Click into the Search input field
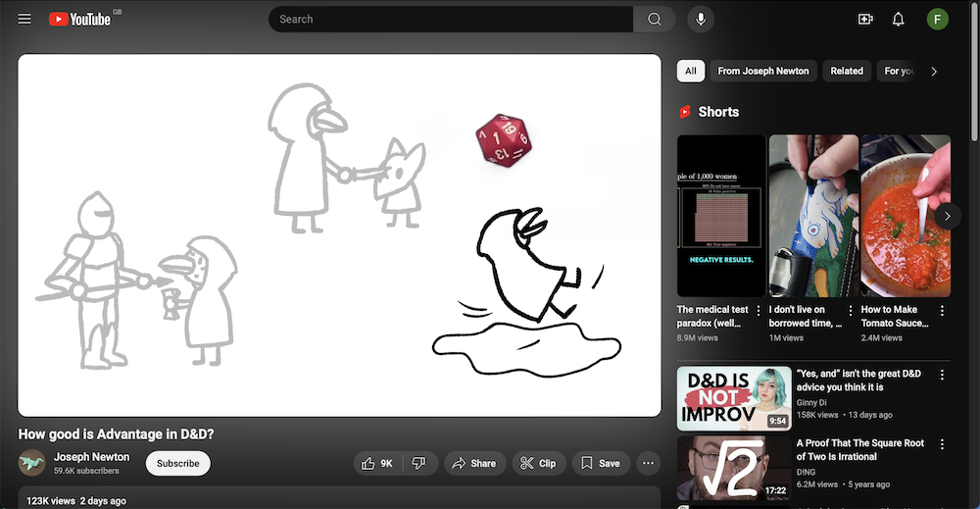Image resolution: width=980 pixels, height=509 pixels. pyautogui.click(x=451, y=19)
